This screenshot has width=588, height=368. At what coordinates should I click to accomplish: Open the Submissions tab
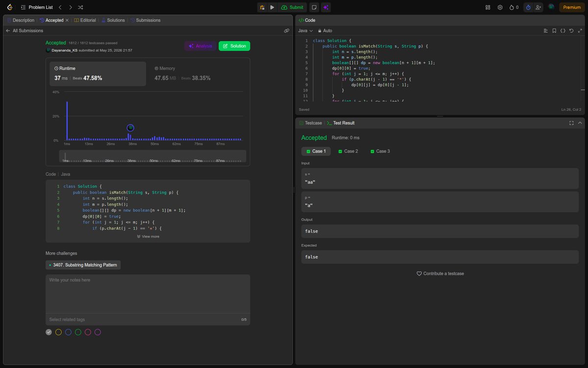[145, 20]
